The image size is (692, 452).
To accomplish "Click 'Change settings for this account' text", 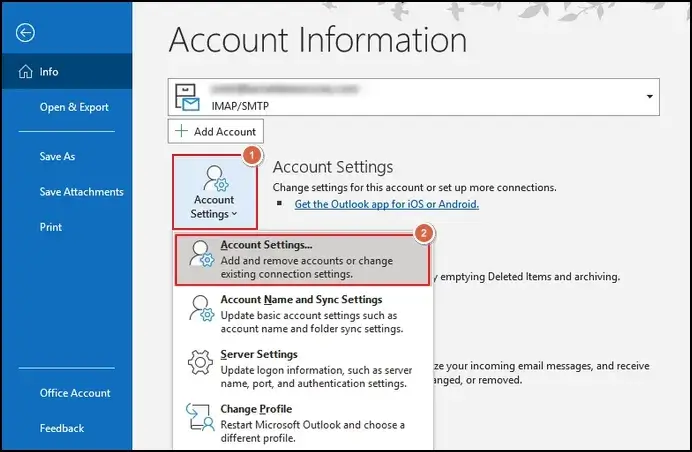I will coord(414,188).
